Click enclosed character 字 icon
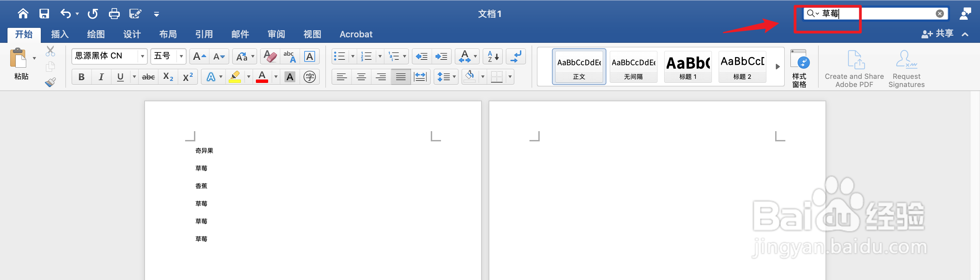The image size is (980, 280). coord(310,77)
